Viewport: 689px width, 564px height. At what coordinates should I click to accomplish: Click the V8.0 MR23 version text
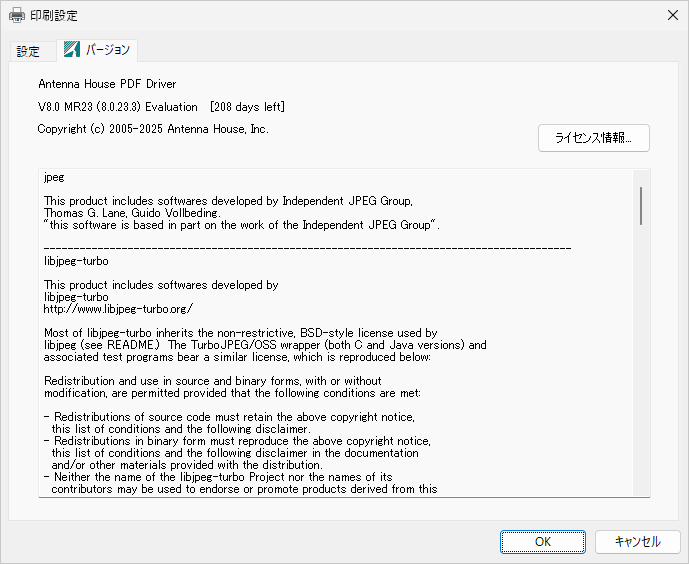pos(116,106)
